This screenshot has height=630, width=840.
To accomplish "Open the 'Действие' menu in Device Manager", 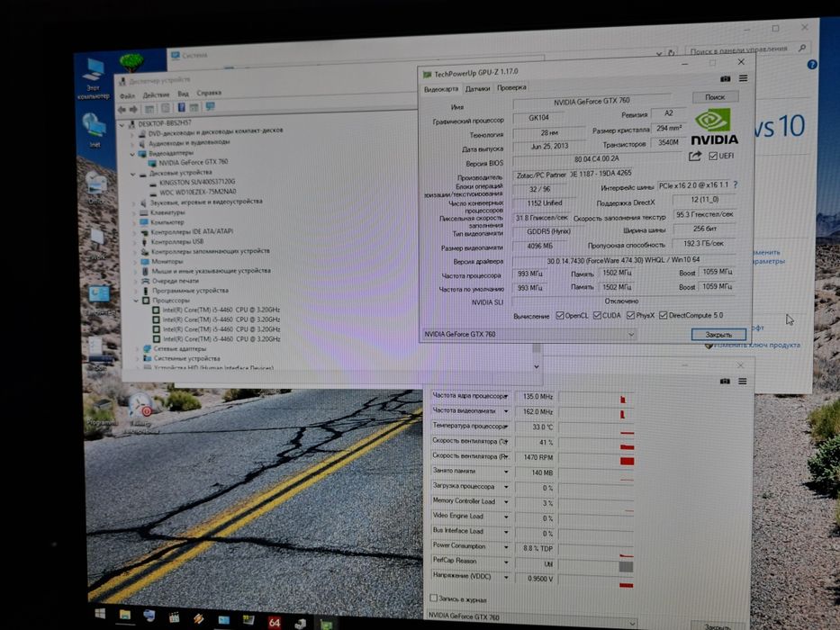I will 156,94.
